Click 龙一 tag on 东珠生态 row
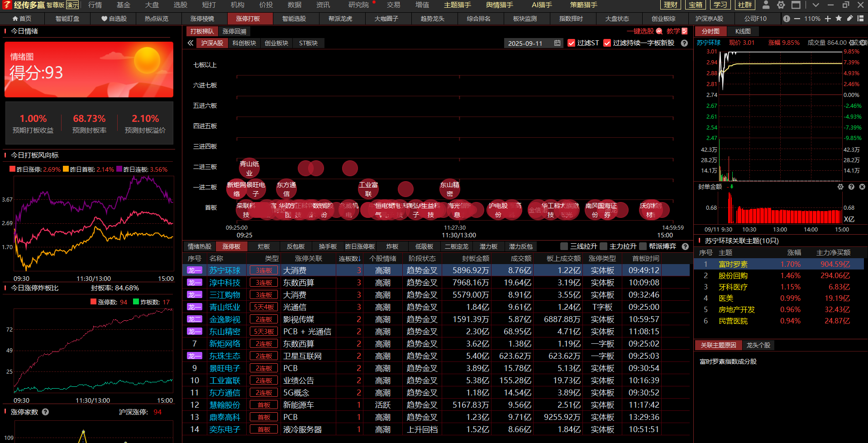This screenshot has height=443, width=868. pos(195,356)
